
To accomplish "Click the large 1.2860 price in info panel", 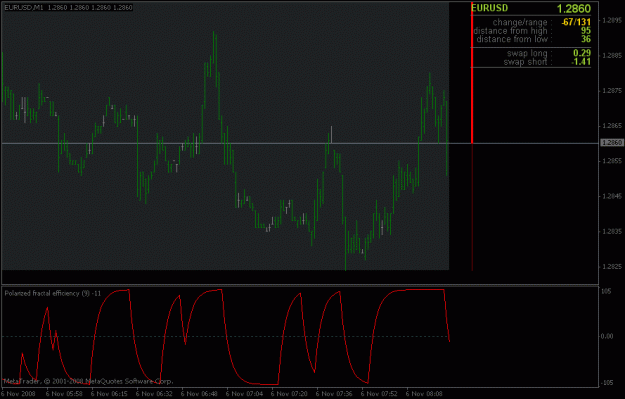I will point(574,9).
